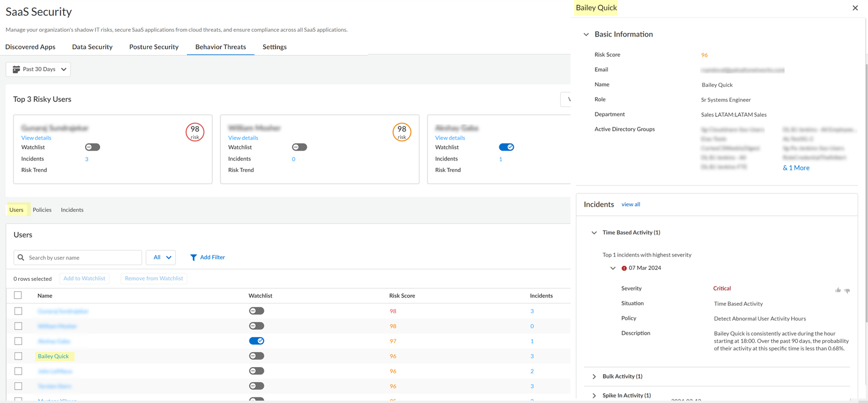The image size is (868, 403).
Task: Switch to Posture Security tab
Action: pyautogui.click(x=153, y=47)
